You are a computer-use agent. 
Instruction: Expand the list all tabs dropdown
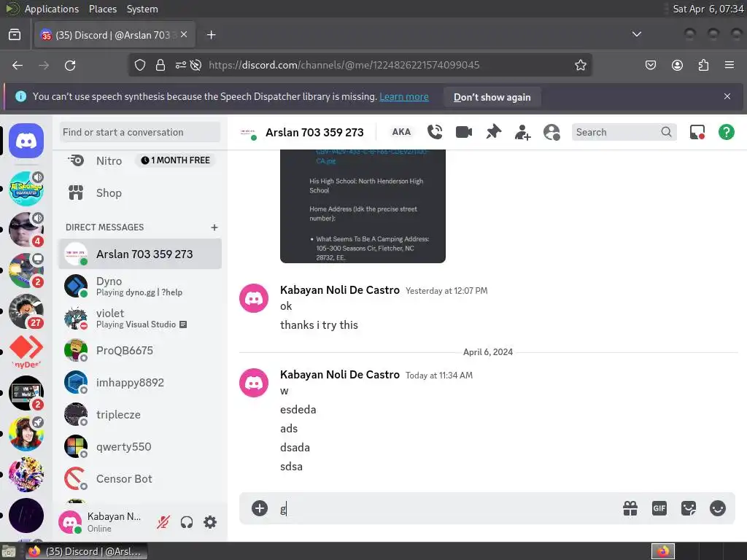(x=636, y=34)
